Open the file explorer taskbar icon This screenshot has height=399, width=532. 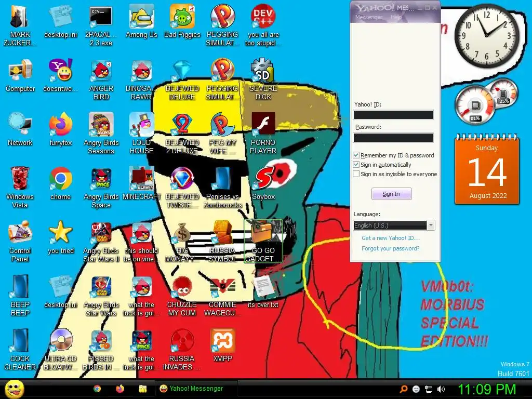(142, 389)
